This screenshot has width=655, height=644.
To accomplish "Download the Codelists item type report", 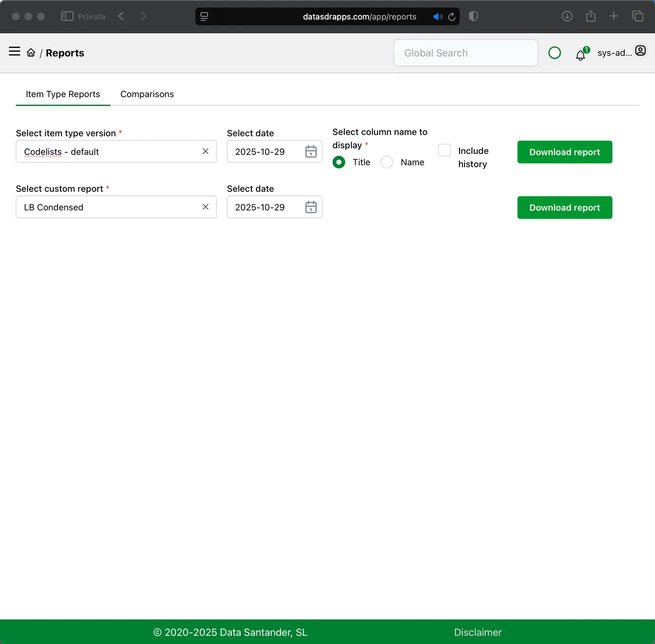I will (x=564, y=152).
